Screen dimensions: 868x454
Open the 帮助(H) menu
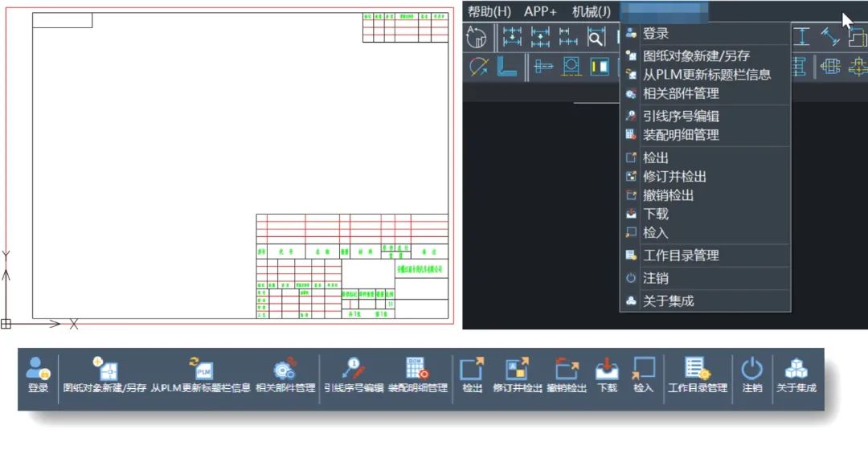pyautogui.click(x=489, y=11)
